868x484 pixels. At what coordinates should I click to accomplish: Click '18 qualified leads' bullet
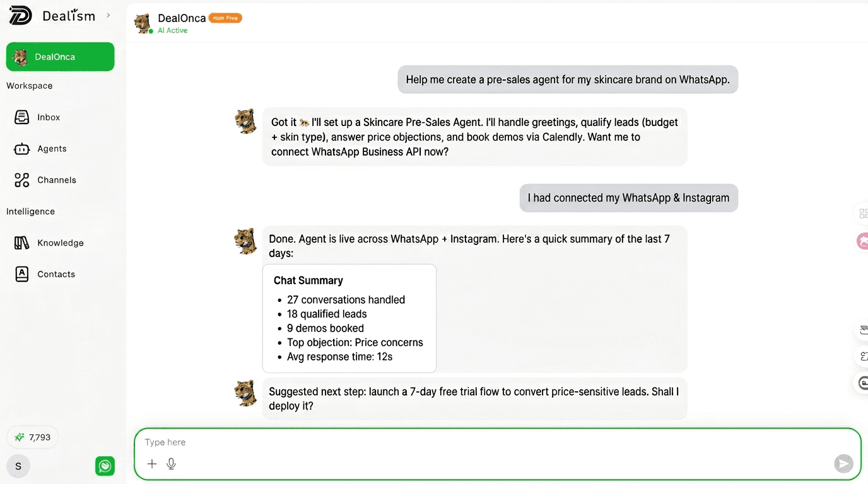point(327,314)
